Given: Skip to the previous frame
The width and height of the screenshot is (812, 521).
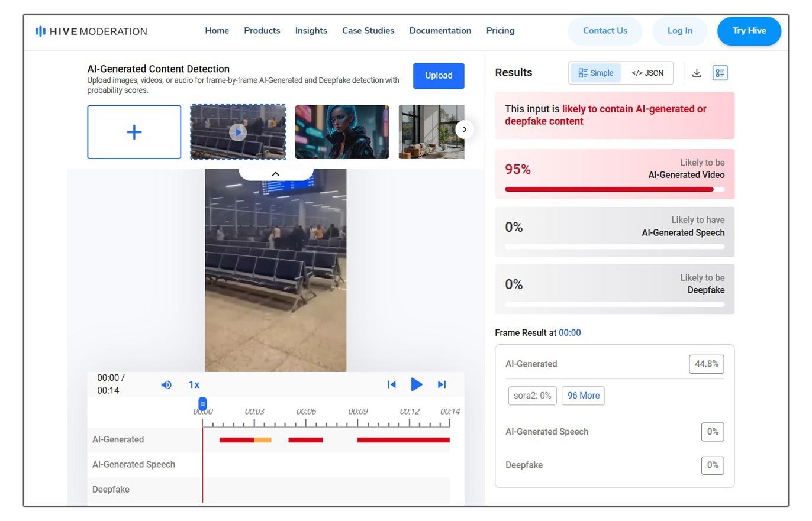Looking at the screenshot, I should click(391, 385).
